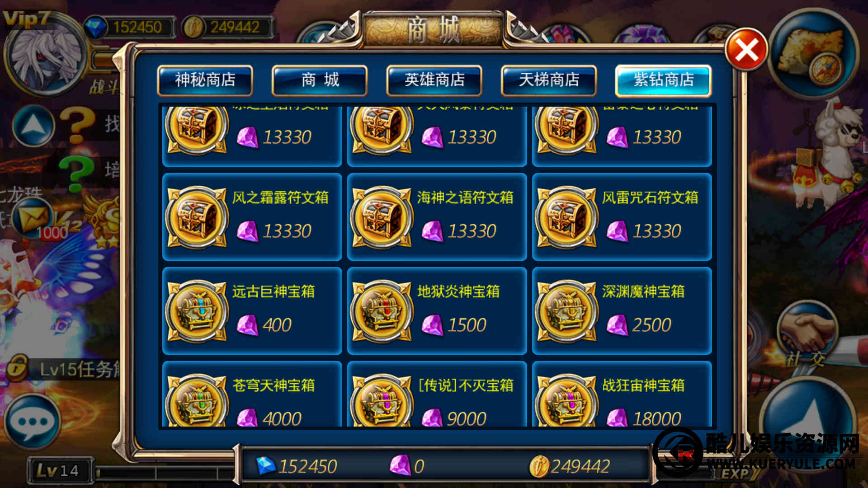Close the shop window with red X
This screenshot has width=868, height=488.
click(746, 50)
